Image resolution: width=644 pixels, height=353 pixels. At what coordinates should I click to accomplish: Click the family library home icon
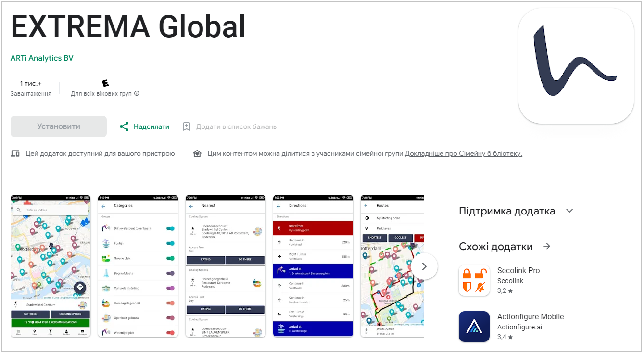click(197, 154)
